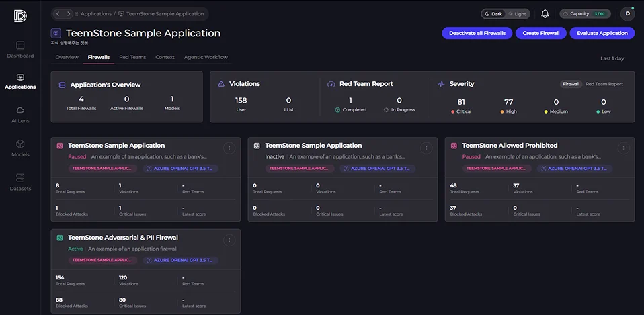
Task: Click the red Critical severity dot
Action: (452, 111)
